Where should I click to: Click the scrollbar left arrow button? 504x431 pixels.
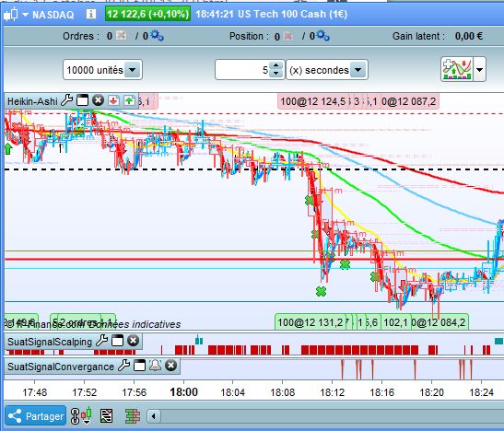(153, 416)
